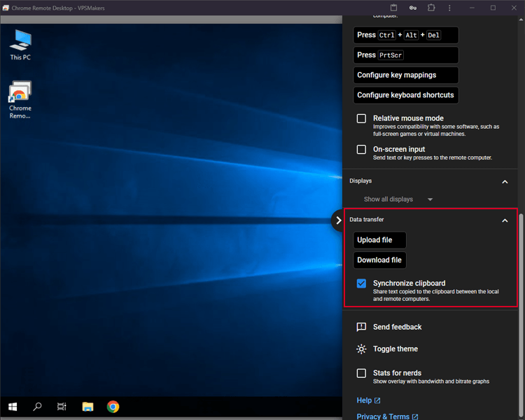Open Task View on remote taskbar
The image size is (525, 420).
[x=62, y=407]
